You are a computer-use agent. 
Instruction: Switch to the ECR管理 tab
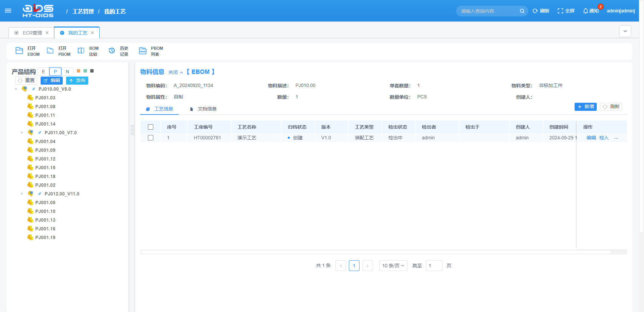[32, 33]
